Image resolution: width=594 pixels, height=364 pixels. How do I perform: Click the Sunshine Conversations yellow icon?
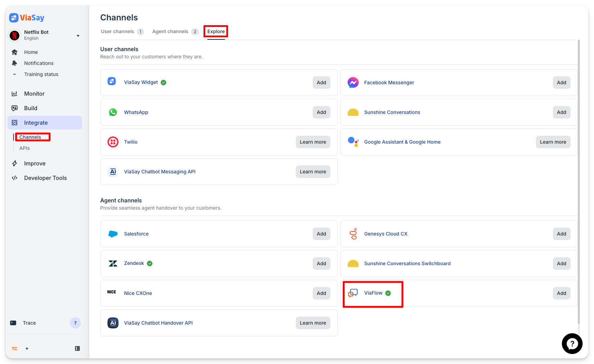pyautogui.click(x=353, y=113)
